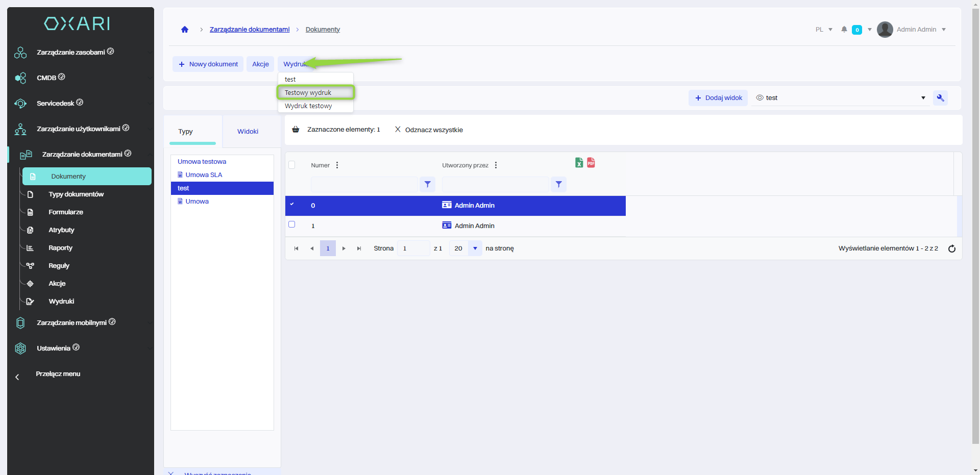Uncheck the selected row numbered 0
980x475 pixels.
click(292, 205)
